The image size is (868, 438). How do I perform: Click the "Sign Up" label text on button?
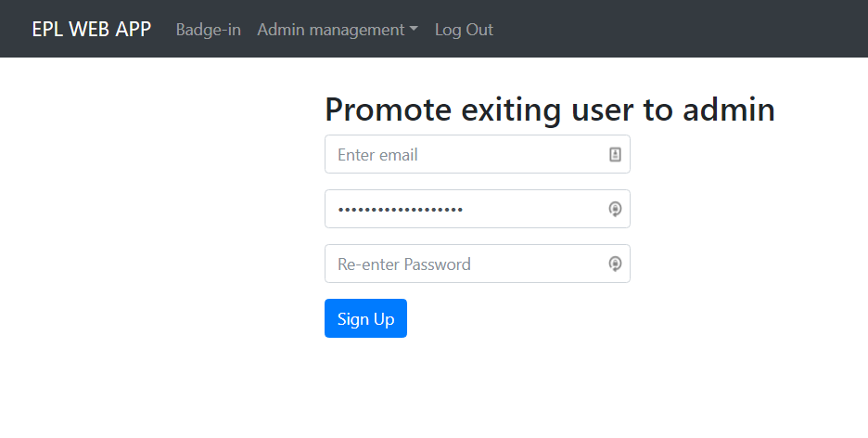coord(366,319)
